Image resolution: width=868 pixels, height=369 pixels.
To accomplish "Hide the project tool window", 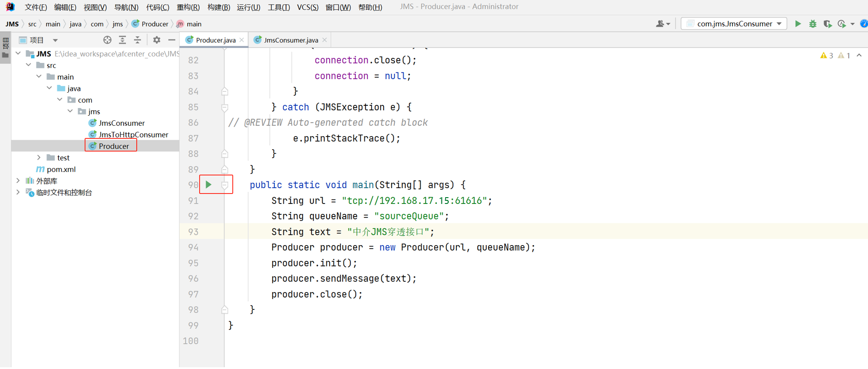I will 172,40.
